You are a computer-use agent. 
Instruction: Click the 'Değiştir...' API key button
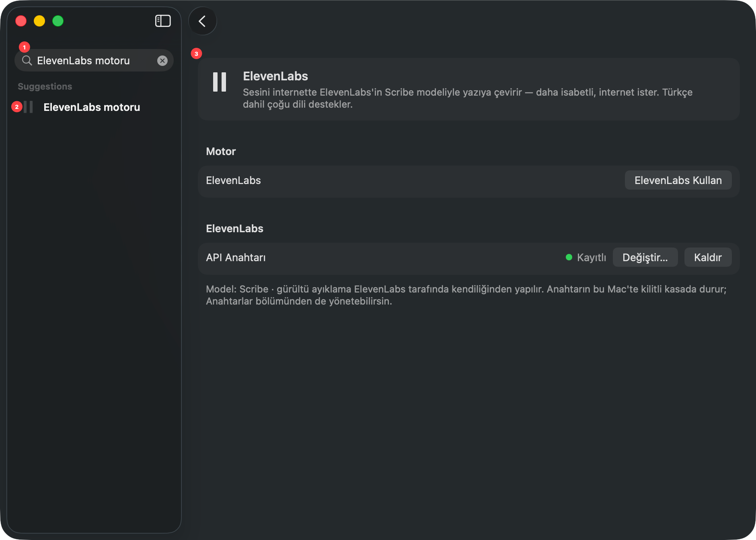click(645, 258)
